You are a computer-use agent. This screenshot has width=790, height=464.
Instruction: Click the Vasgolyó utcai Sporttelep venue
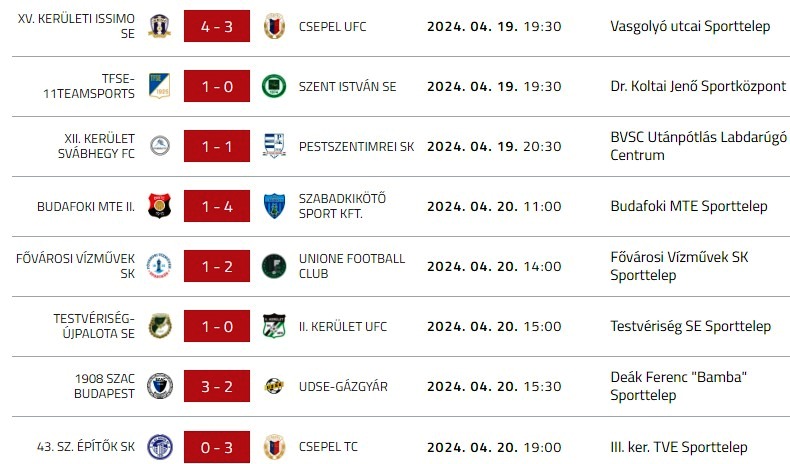[690, 26]
